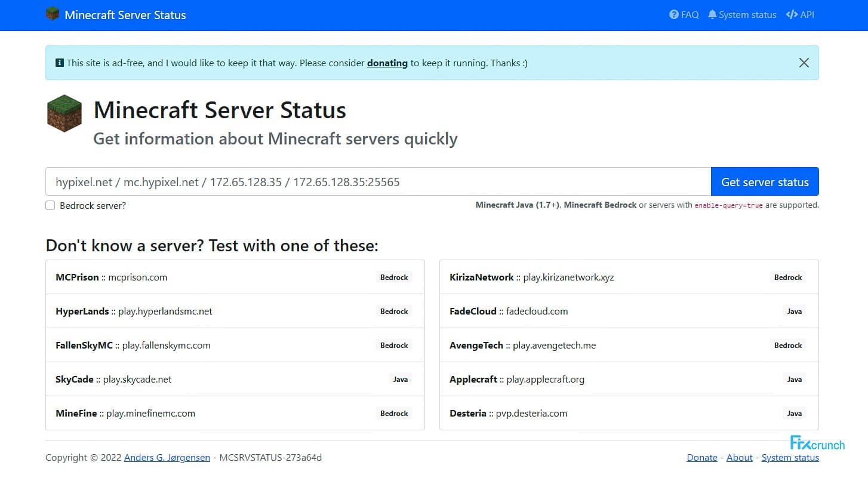Click the Bedrock badge on MineFine row
The image size is (868, 484).
394,414
